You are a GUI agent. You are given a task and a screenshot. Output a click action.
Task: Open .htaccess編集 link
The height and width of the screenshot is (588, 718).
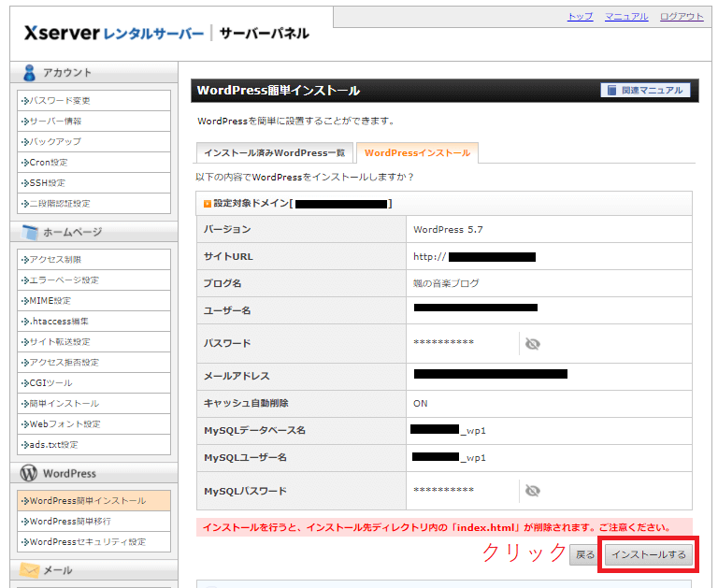click(93, 322)
